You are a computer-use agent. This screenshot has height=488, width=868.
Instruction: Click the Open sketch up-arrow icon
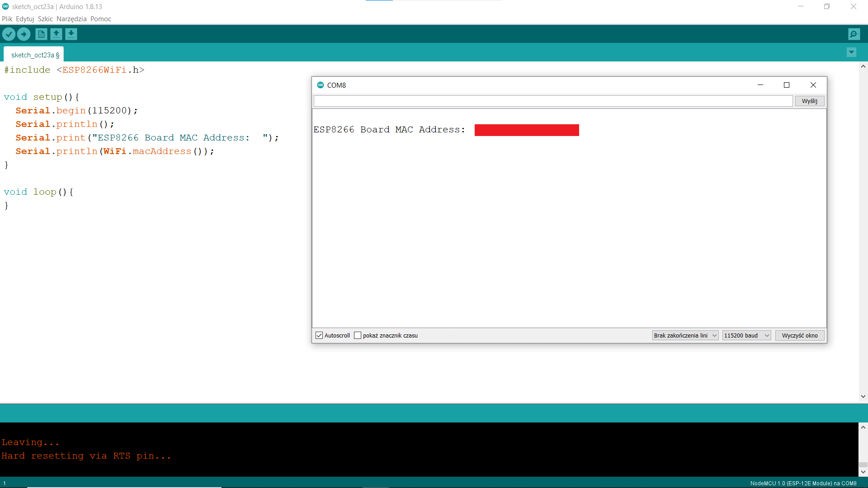pos(56,34)
